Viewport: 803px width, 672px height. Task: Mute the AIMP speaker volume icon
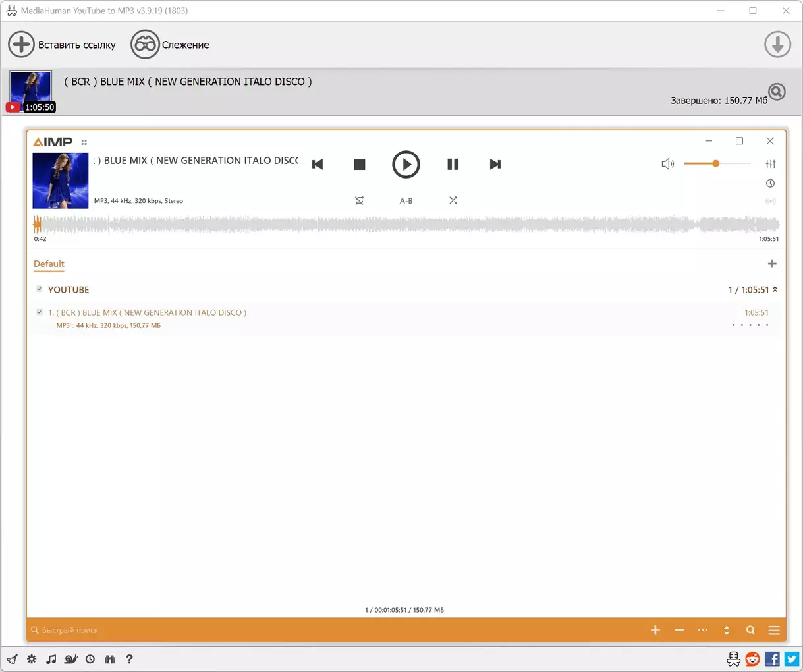[x=667, y=163]
